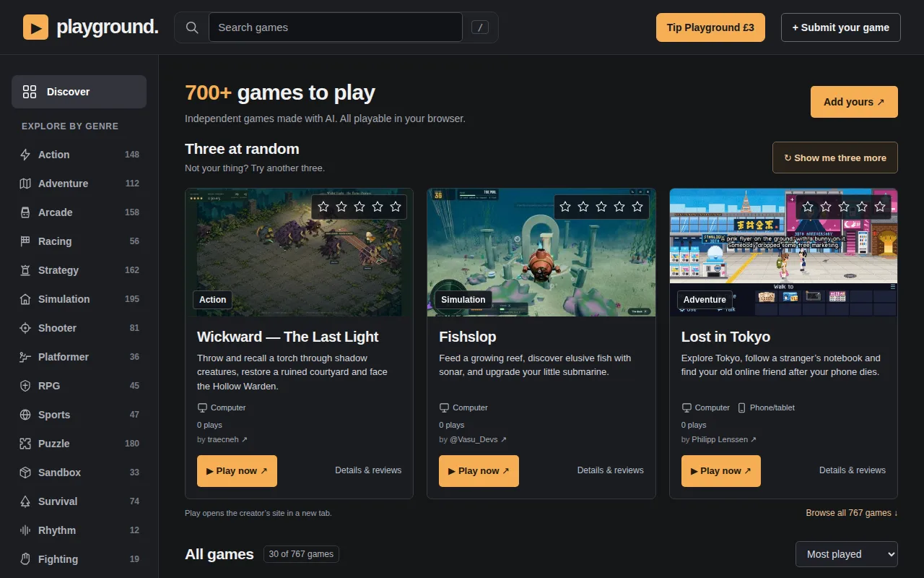Screen dimensions: 924x578
Task: Choose the Puzzle genre piece icon
Action: (x=25, y=444)
